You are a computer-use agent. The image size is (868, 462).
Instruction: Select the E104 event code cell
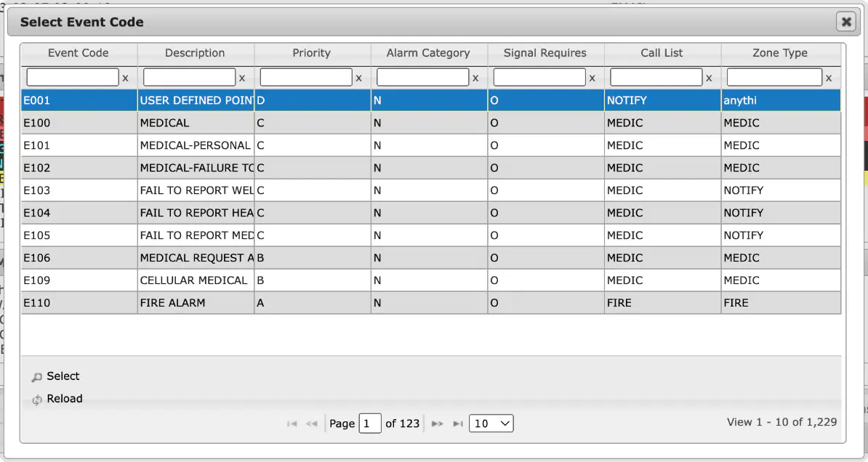pyautogui.click(x=79, y=213)
